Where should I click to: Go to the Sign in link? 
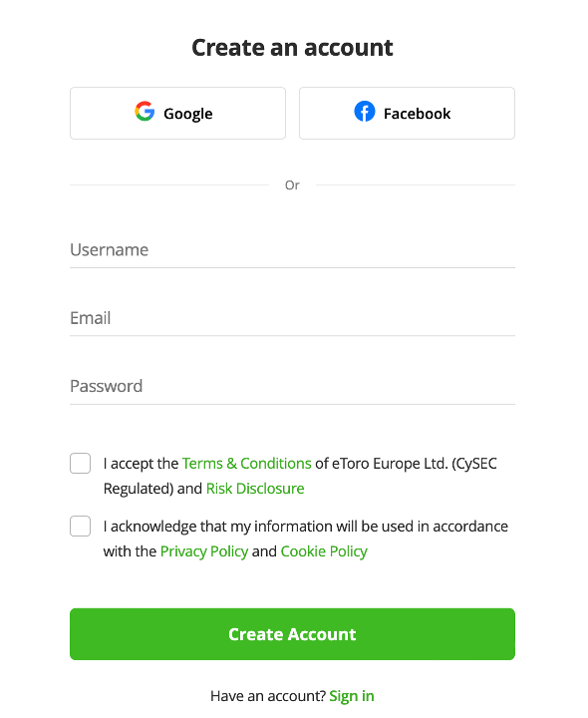[352, 696]
